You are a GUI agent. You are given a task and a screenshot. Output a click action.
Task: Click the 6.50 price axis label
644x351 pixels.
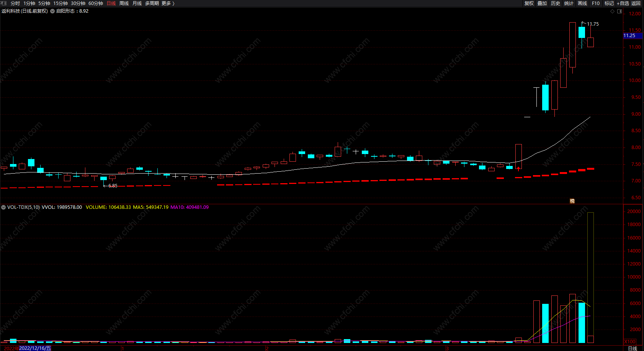click(x=636, y=198)
